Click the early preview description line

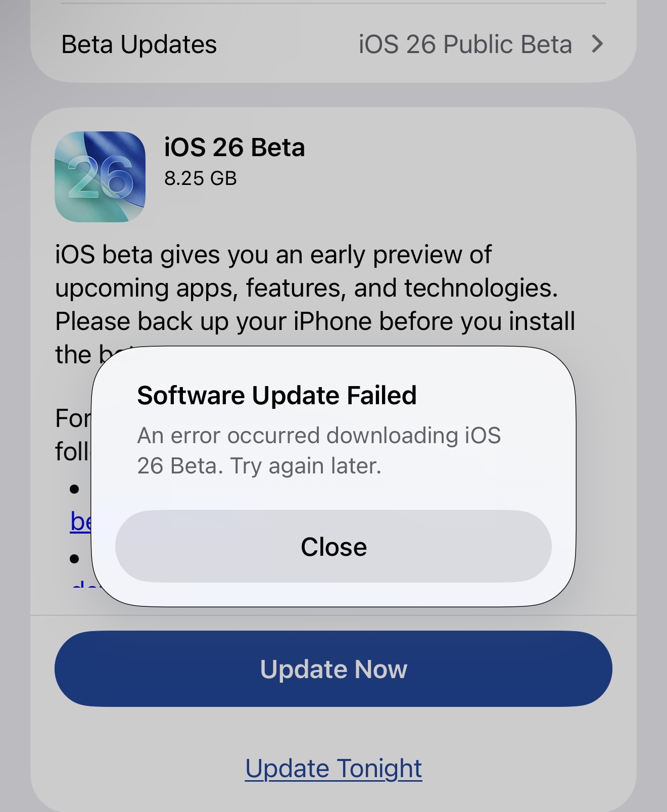click(x=273, y=254)
